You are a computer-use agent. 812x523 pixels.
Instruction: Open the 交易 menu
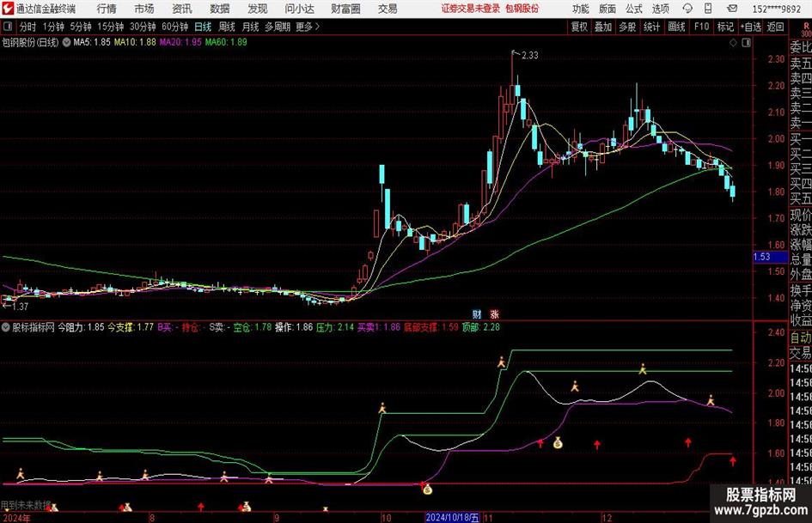click(x=388, y=9)
